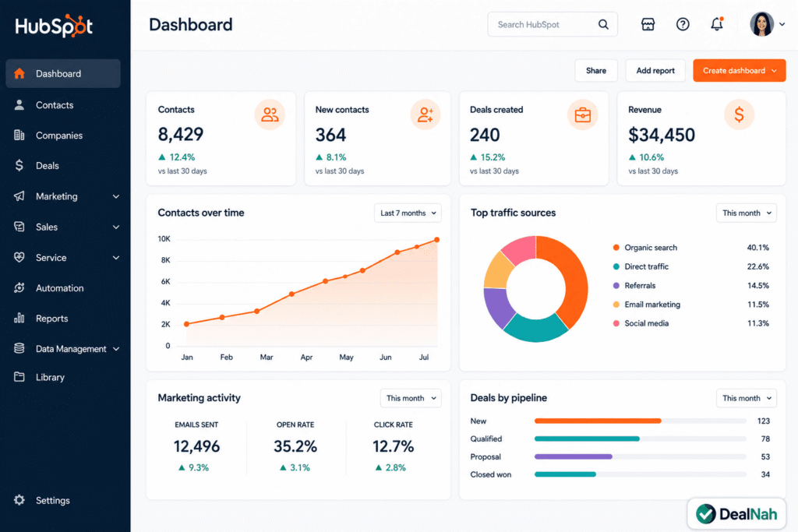Open the account menu chevron beside avatar
The image size is (798, 532).
pos(782,24)
